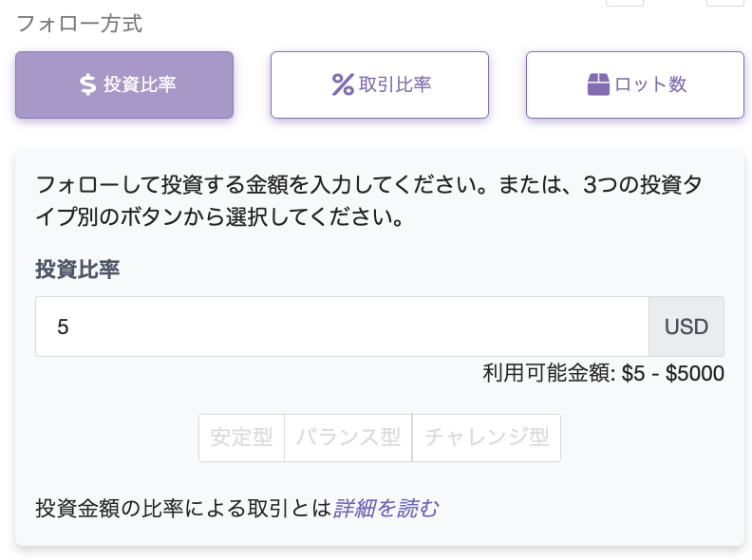The image size is (752, 560).
Task: Click the left partial button at top right
Action: coord(625,3)
